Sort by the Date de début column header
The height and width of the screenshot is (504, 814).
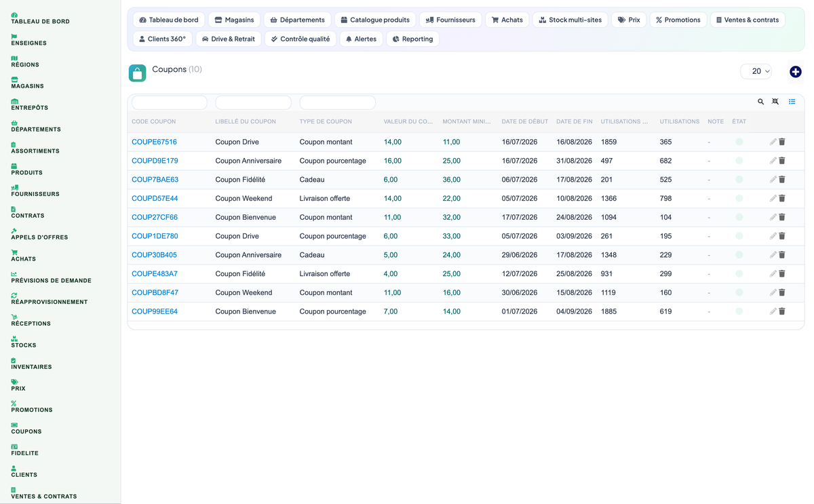pyautogui.click(x=525, y=121)
